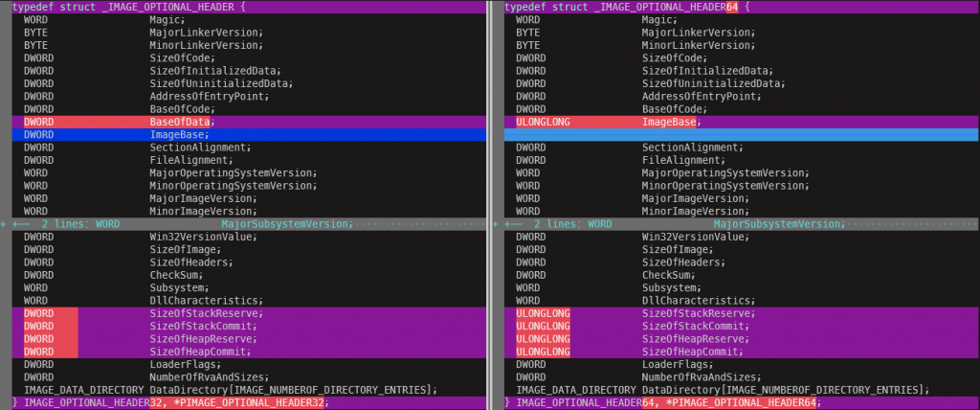
Task: Click the highlighted 64 in right struct name
Action: coord(734,7)
